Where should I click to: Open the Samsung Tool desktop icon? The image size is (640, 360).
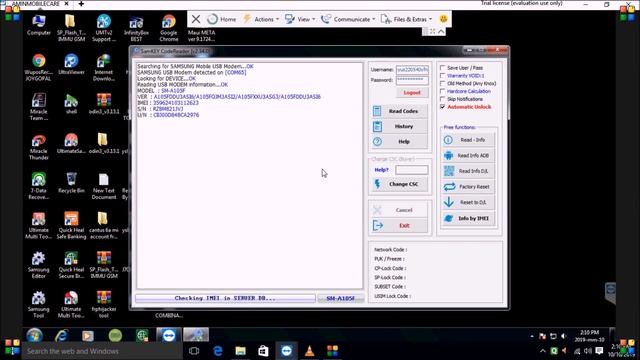(x=39, y=304)
